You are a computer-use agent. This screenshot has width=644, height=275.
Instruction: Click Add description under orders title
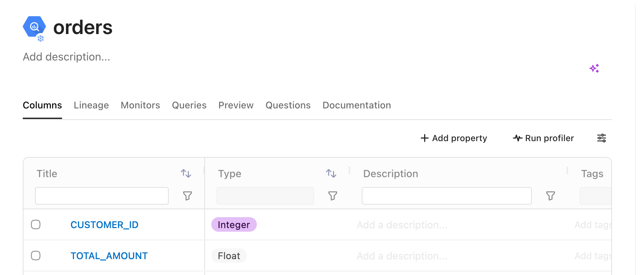pyautogui.click(x=66, y=57)
